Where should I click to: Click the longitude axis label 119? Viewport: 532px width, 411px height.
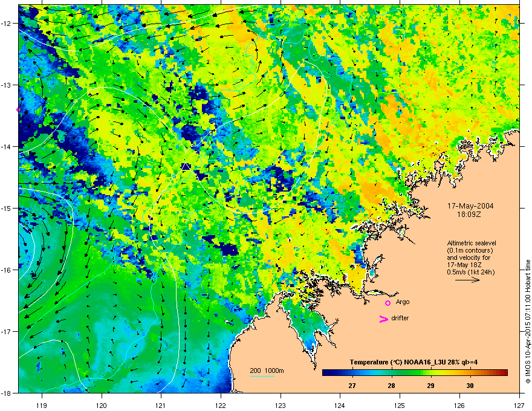[x=42, y=406]
